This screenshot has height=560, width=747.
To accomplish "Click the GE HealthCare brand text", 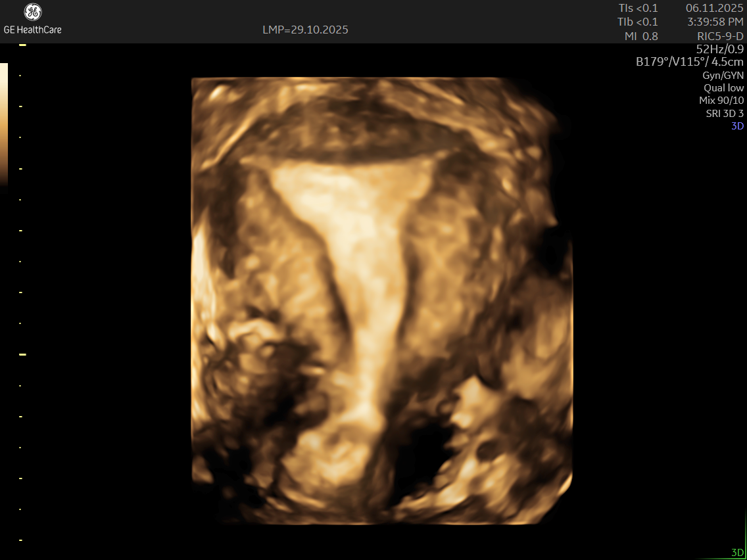I will pyautogui.click(x=33, y=30).
